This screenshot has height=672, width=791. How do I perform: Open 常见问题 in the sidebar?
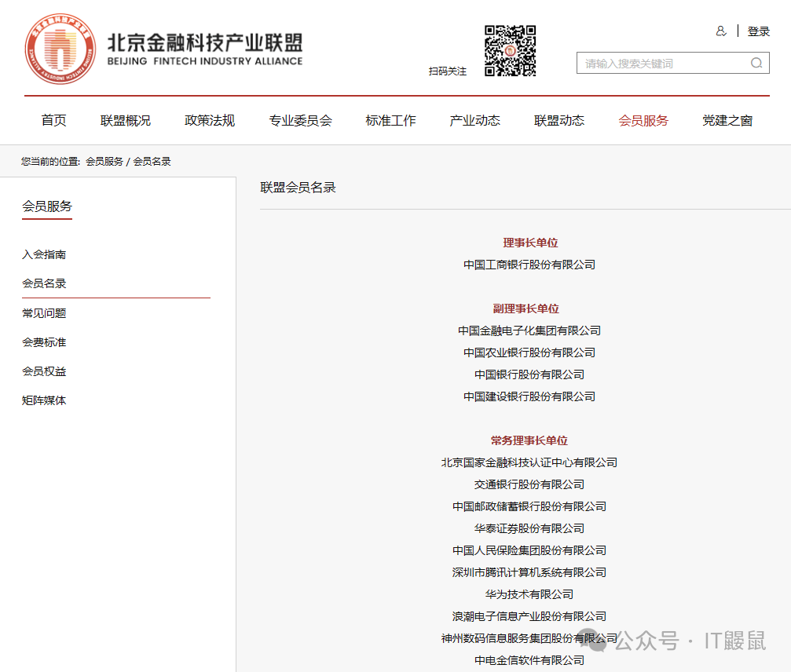click(44, 313)
